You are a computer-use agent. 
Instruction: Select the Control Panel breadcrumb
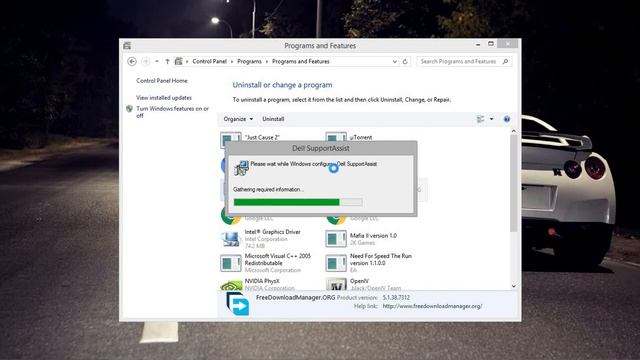coord(209,62)
